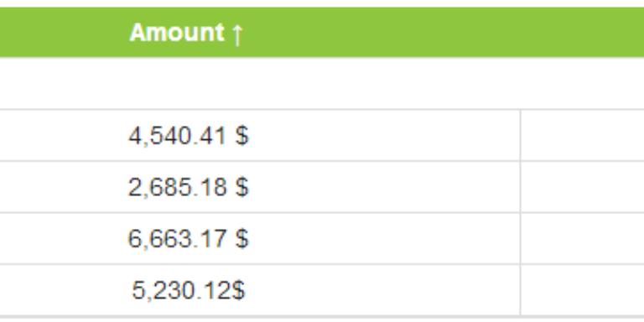Select the 2,685.18 $ amount cell
The width and height of the screenshot is (644, 322).
[x=260, y=187]
